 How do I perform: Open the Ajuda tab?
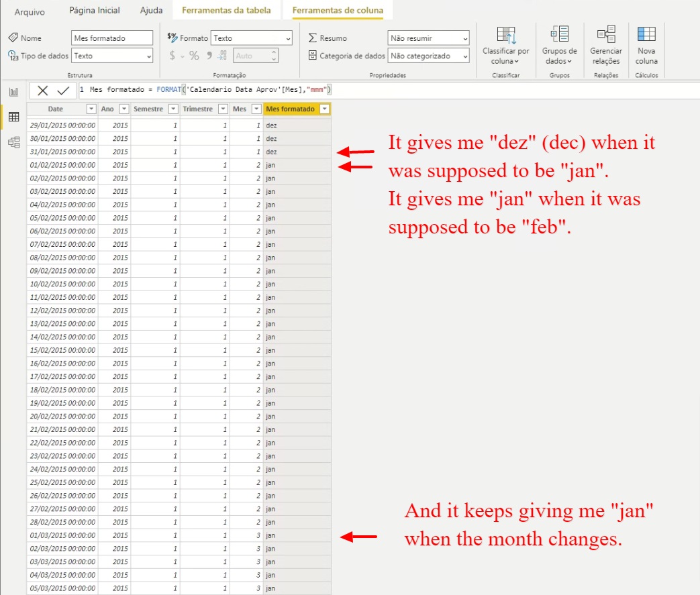151,10
